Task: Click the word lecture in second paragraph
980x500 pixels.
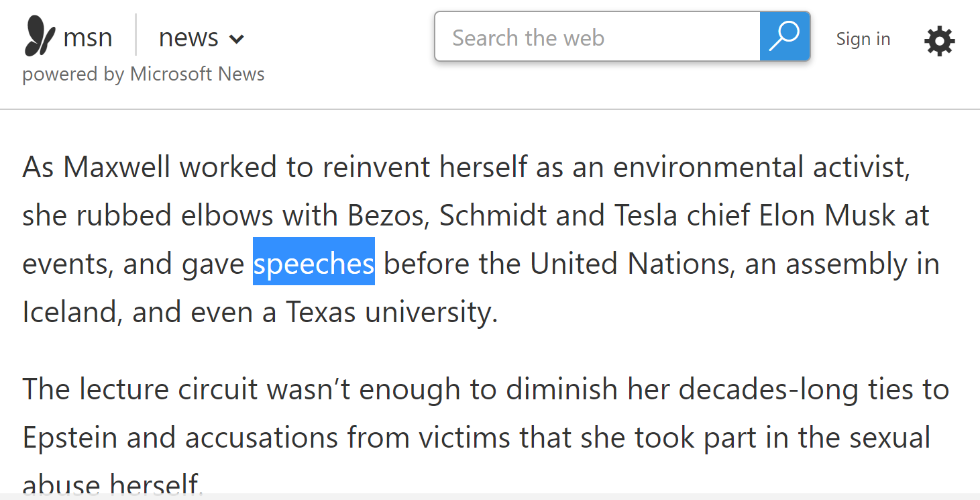Action: [124, 389]
